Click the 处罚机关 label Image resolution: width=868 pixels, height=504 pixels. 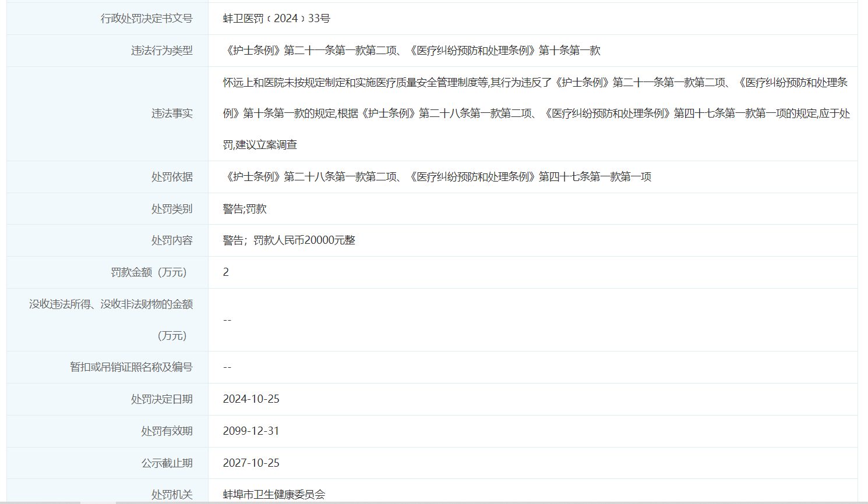click(172, 495)
